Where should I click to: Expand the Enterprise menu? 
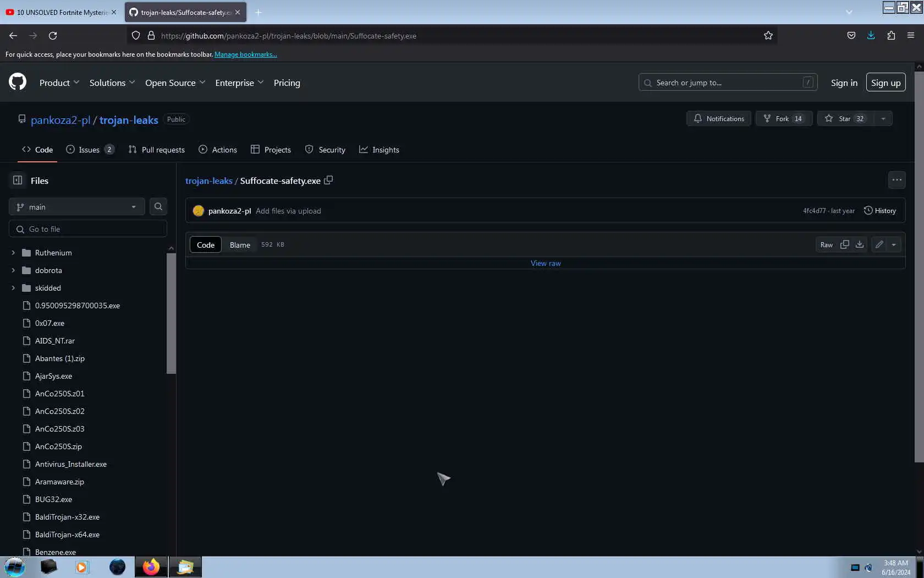tap(240, 83)
